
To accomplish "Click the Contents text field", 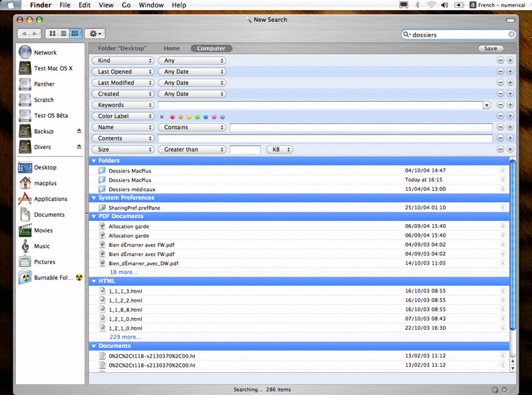I will (325, 138).
